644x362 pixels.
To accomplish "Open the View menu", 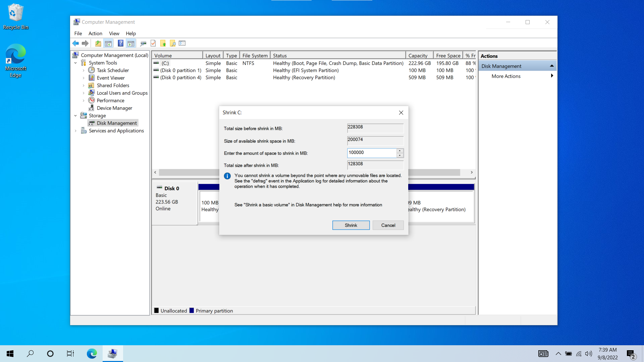I will pos(114,34).
